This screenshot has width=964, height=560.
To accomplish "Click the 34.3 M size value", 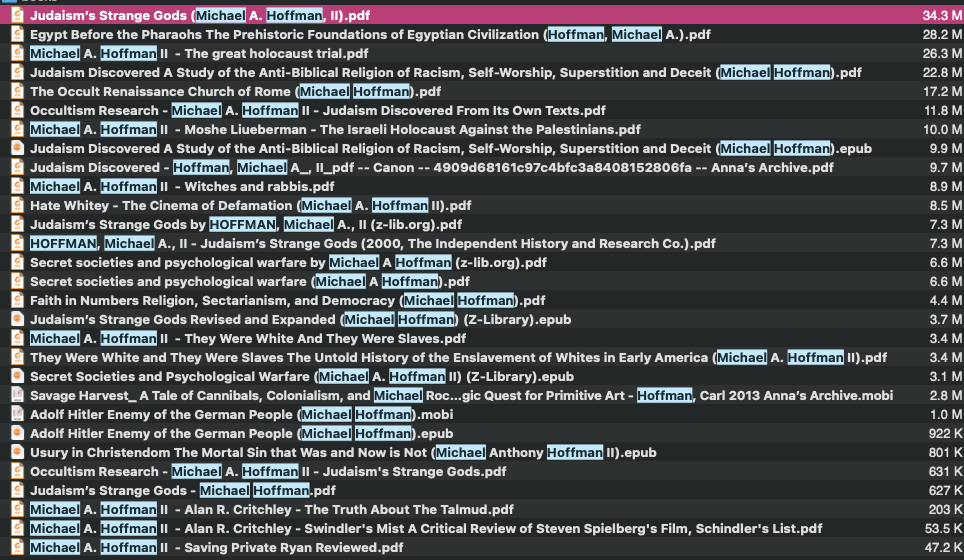I will point(942,15).
